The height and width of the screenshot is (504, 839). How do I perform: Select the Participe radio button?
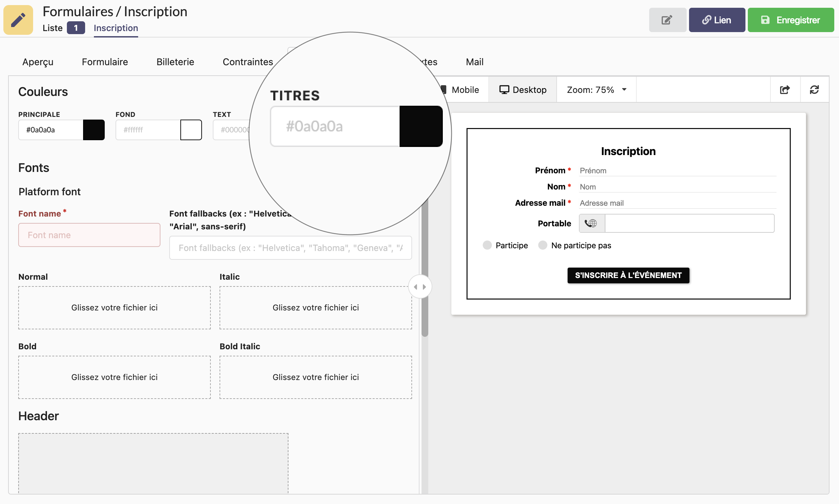pyautogui.click(x=487, y=245)
